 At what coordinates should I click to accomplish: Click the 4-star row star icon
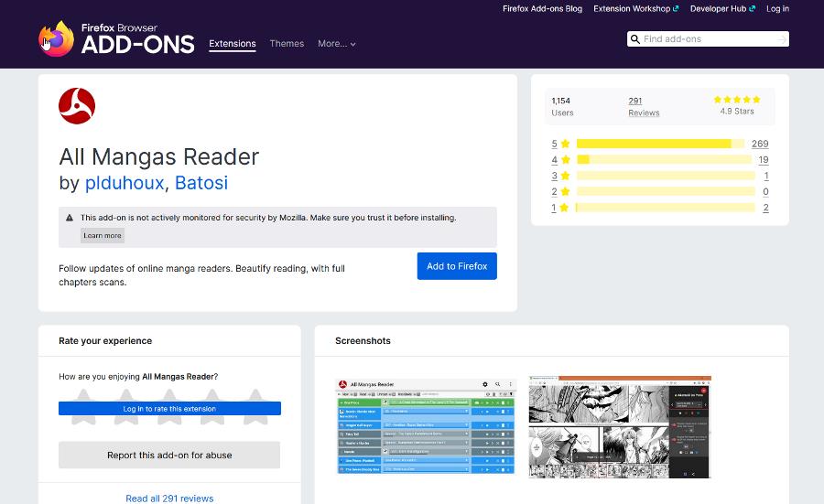coord(566,159)
